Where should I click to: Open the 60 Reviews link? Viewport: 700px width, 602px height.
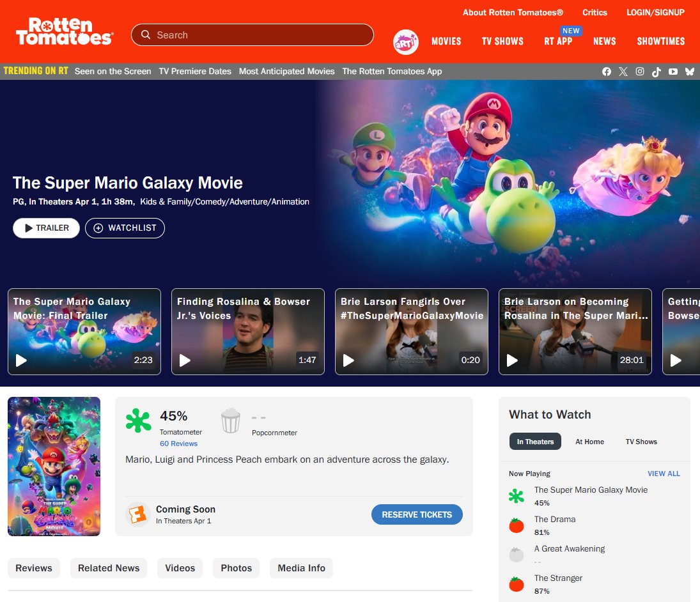pos(178,444)
